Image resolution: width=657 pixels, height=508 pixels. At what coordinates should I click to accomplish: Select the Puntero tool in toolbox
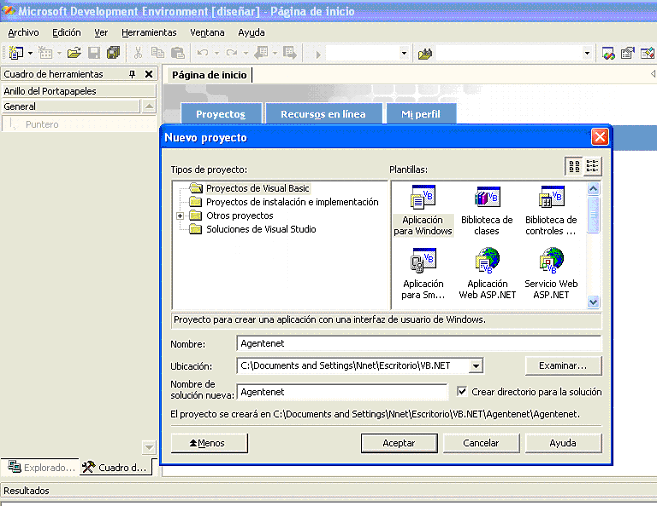point(79,124)
